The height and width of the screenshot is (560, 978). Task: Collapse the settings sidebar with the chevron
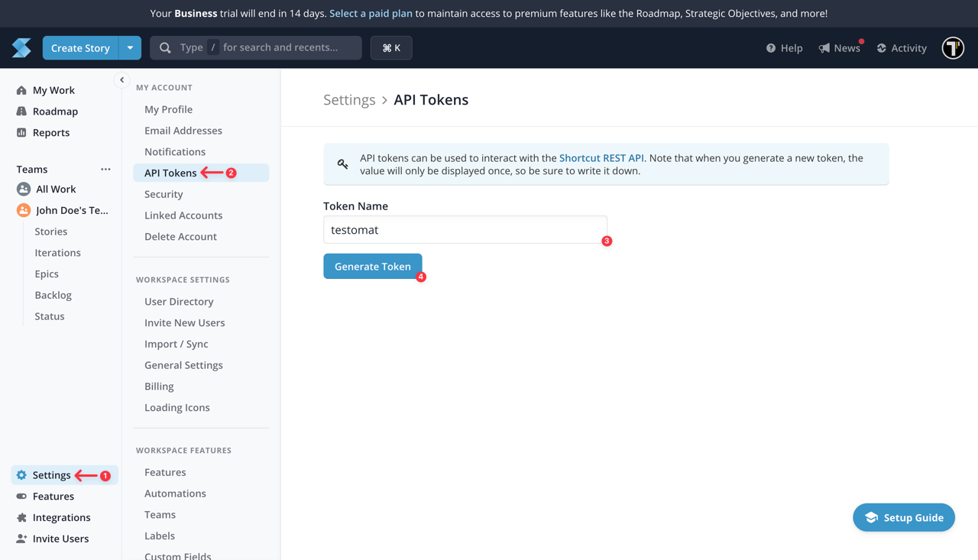(x=121, y=79)
